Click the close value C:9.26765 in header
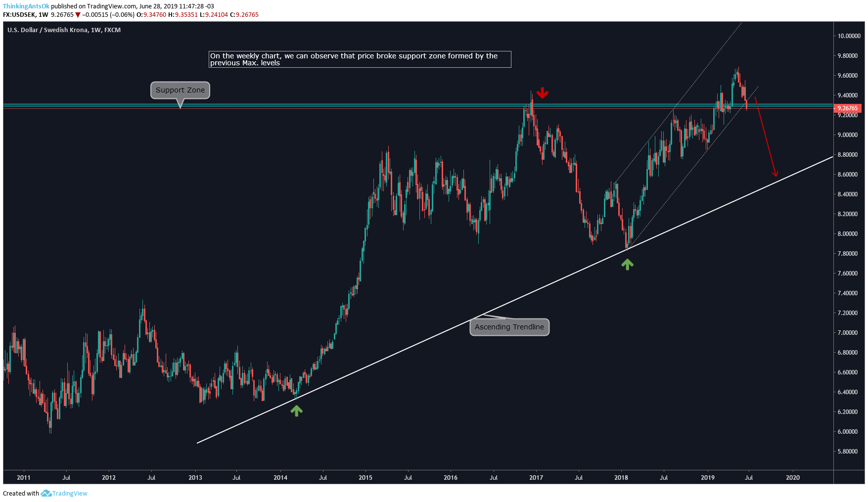 [x=244, y=15]
